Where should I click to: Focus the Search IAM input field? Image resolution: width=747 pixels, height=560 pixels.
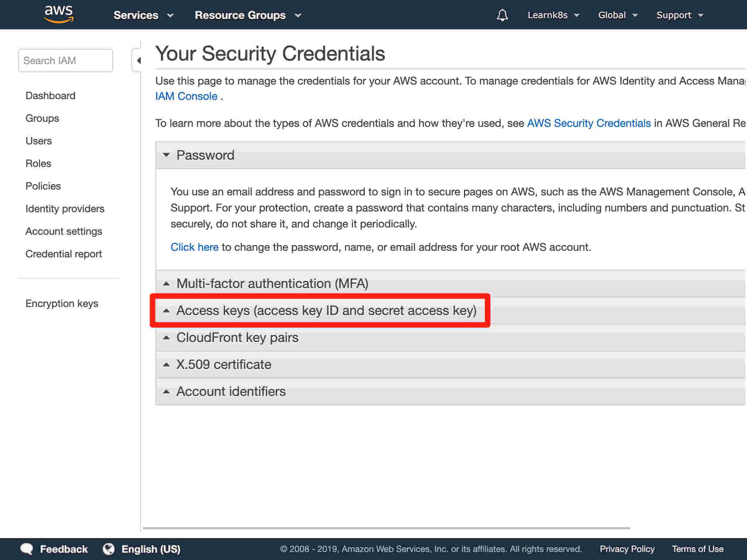click(66, 61)
